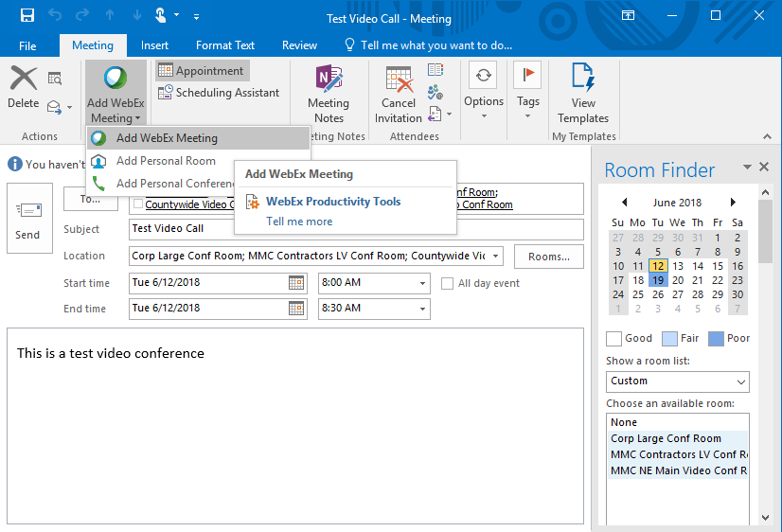The width and height of the screenshot is (782, 532).
Task: Go to previous item using up arrow
Action: point(110,15)
